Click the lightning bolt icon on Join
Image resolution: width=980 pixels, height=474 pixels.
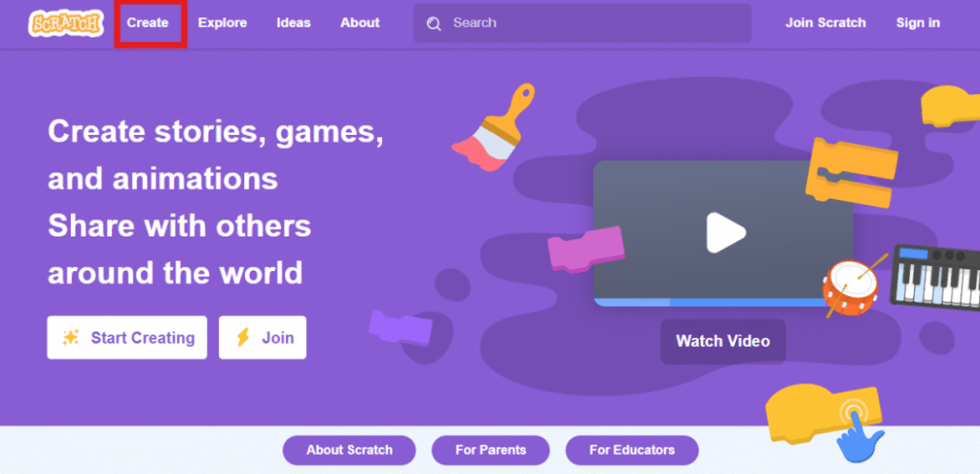pos(242,338)
